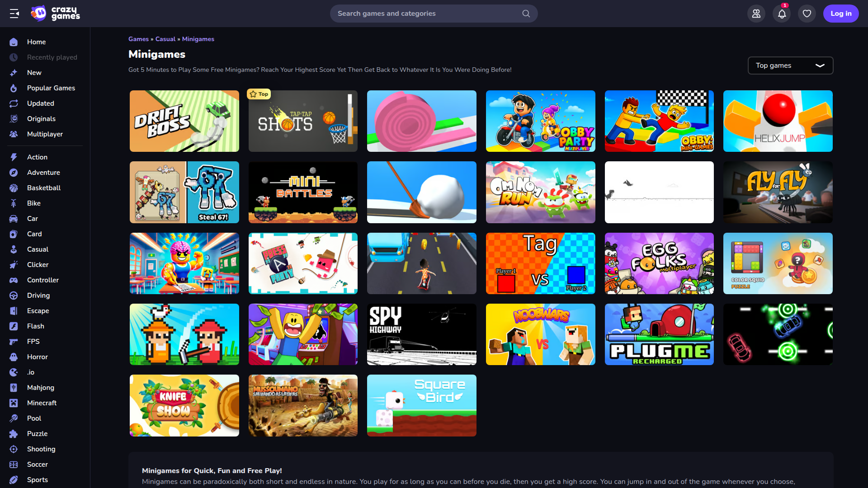
Task: Follow the Minigames breadcrumb link
Action: tap(198, 39)
